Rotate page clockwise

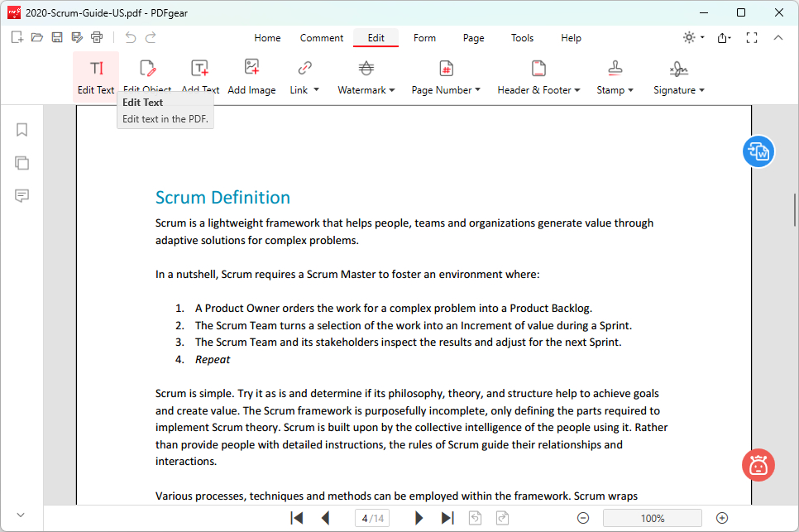click(x=502, y=518)
